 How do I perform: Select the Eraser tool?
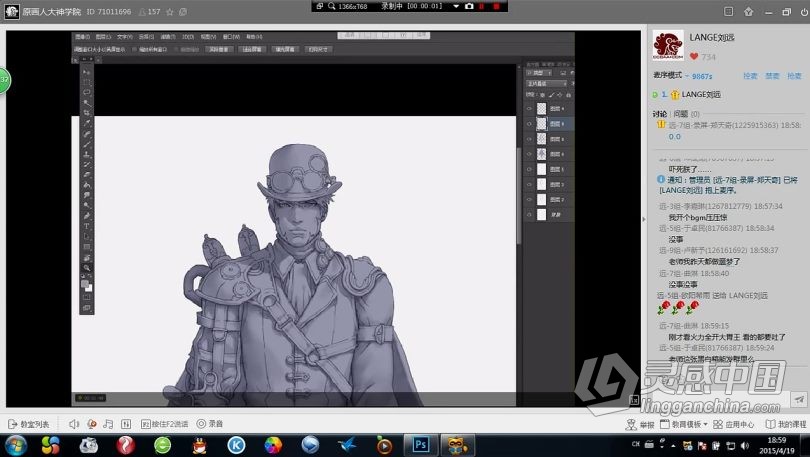pyautogui.click(x=86, y=175)
